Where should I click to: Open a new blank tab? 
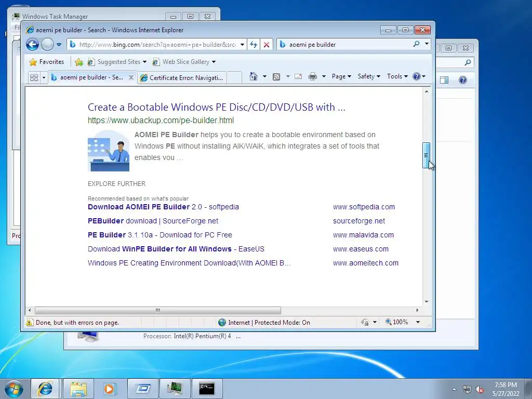(234, 78)
